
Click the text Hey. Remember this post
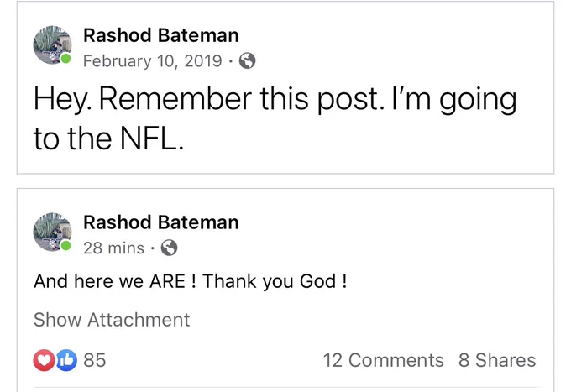pyautogui.click(x=208, y=100)
